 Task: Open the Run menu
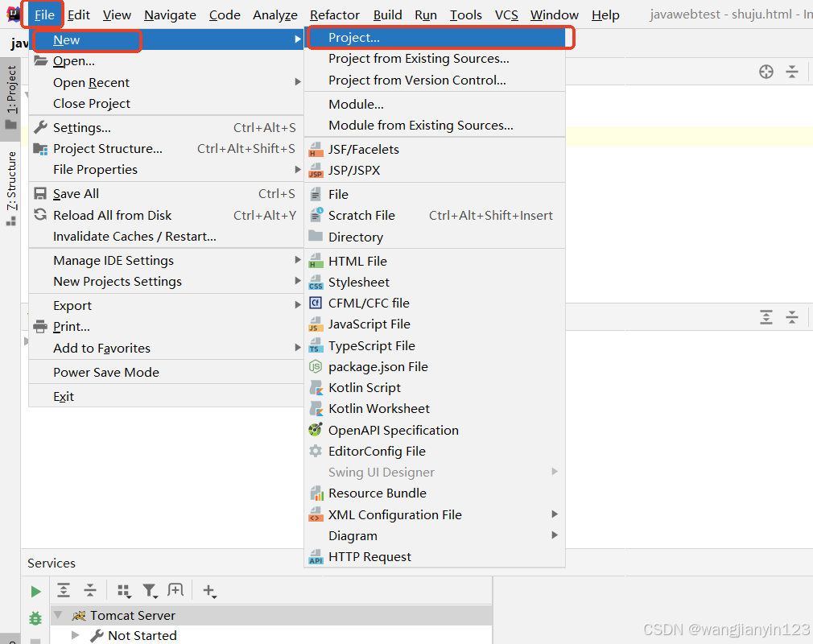[x=426, y=15]
